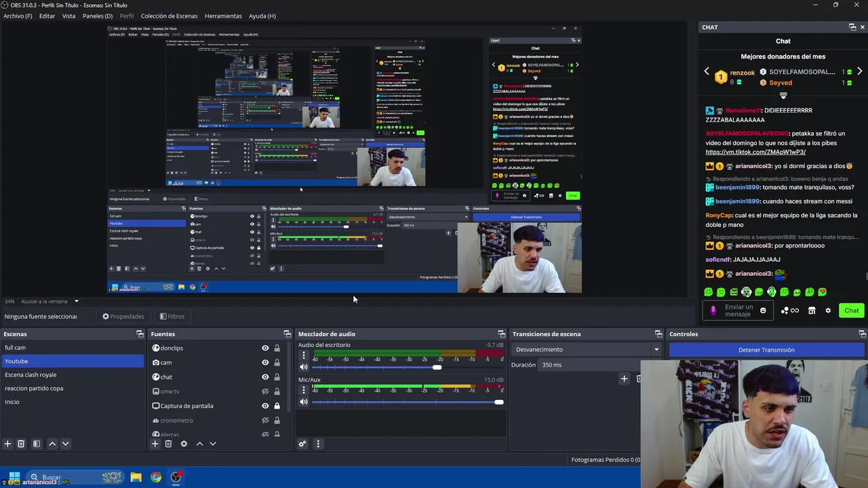The width and height of the screenshot is (868, 488).
Task: Move source down arrow in Fuentes
Action: point(213,443)
